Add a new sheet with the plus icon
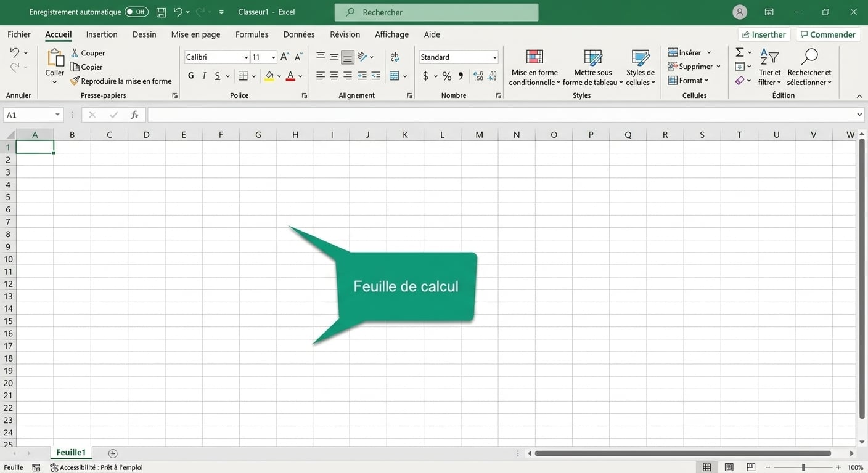Image resolution: width=868 pixels, height=473 pixels. pos(113,453)
